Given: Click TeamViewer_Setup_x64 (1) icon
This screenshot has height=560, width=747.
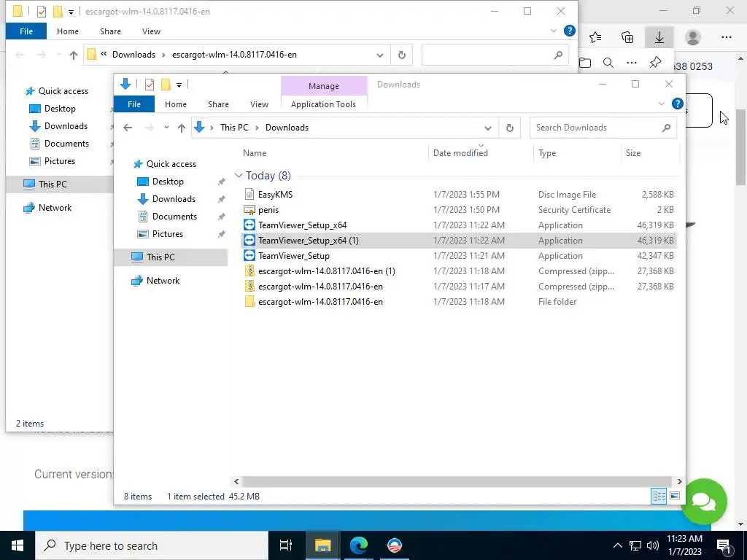Looking at the screenshot, I should tap(249, 241).
